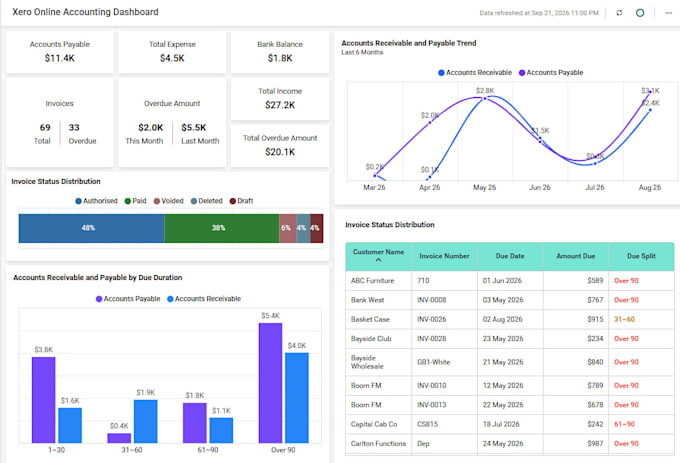
Task: Toggle Authorised legend entry in status chart
Action: click(x=96, y=201)
